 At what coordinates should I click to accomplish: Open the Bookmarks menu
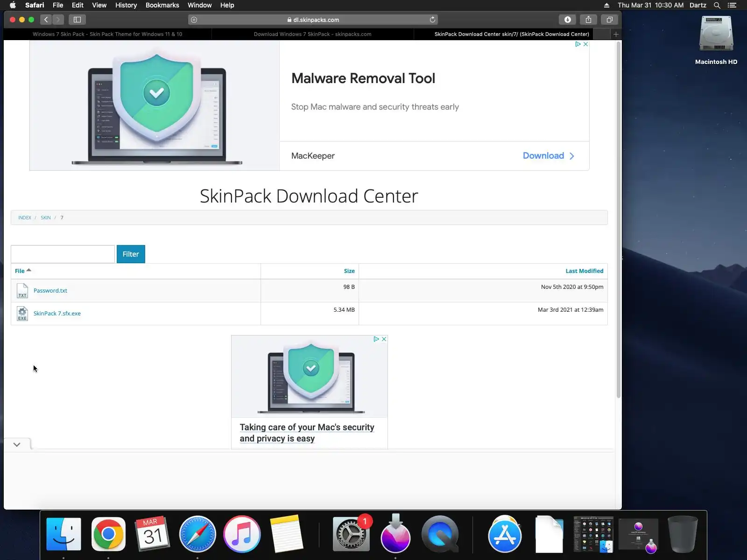pos(162,5)
